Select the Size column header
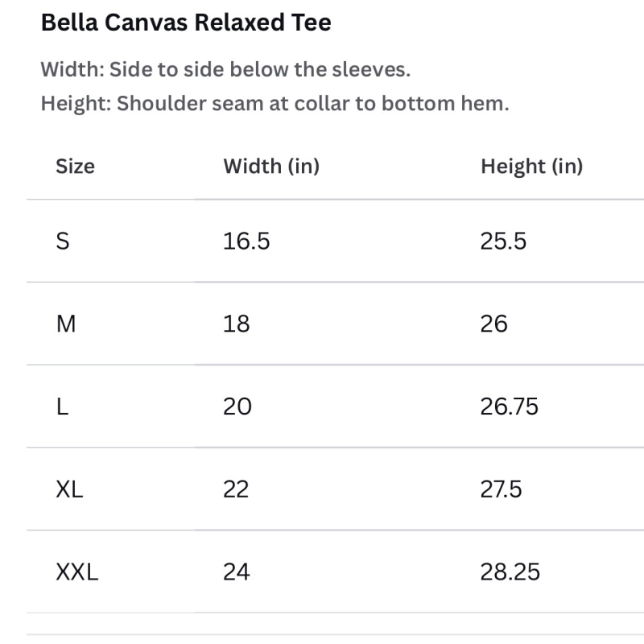The image size is (644, 644). point(75,167)
